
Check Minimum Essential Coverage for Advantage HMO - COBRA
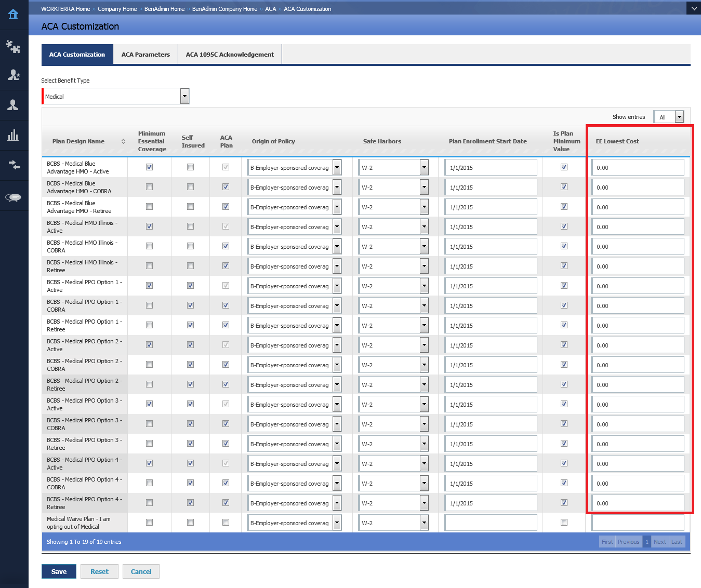[150, 187]
